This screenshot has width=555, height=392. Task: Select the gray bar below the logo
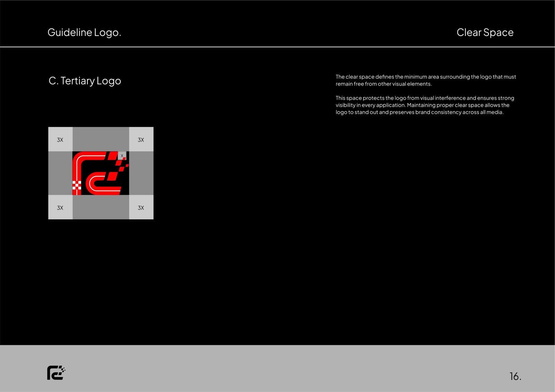101,207
